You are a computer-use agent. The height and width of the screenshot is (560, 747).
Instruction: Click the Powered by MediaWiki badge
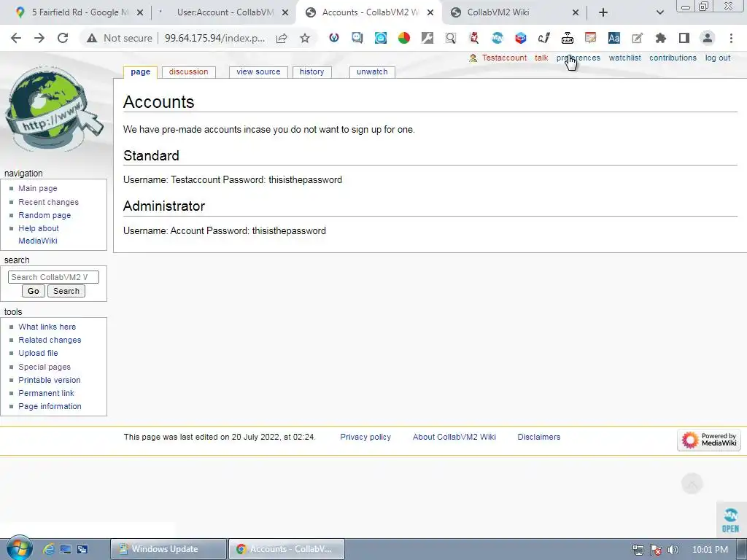coord(709,440)
